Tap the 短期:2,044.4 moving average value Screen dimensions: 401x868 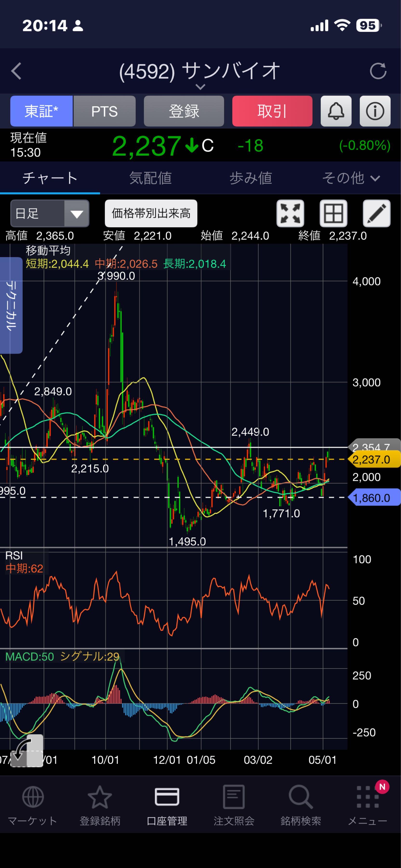57,264
